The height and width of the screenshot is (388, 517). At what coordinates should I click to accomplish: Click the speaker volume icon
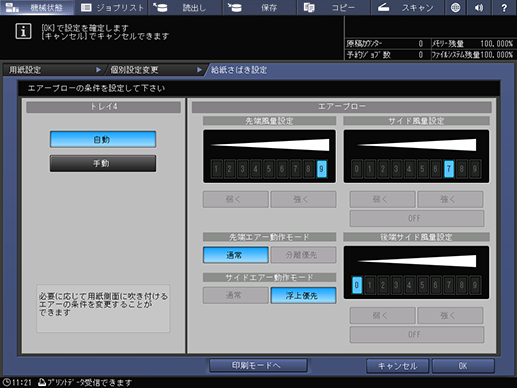479,7
